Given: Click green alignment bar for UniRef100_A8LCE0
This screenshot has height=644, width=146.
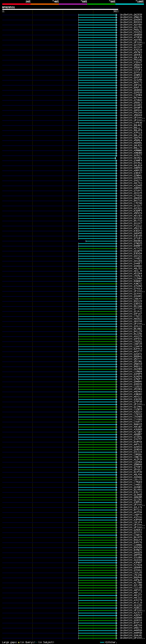Looking at the screenshot, I should click(98, 269).
